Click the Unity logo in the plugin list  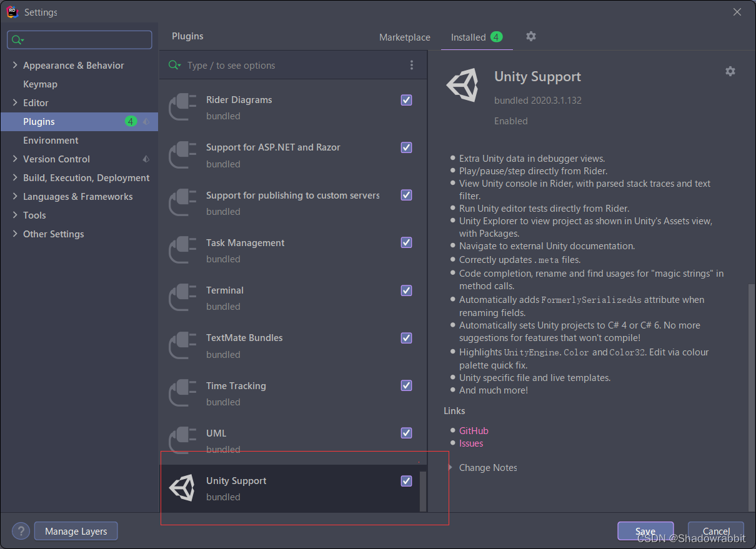182,488
